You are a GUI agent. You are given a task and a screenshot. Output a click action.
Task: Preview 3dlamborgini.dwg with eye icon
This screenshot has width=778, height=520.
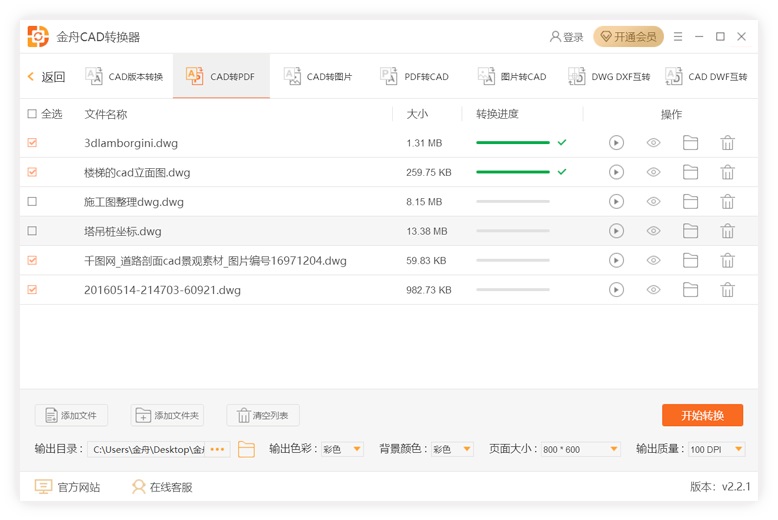[x=653, y=143]
